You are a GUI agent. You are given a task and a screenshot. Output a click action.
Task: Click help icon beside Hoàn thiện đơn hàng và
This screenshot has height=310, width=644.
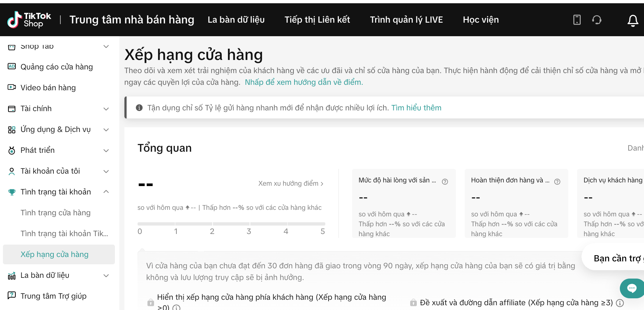pyautogui.click(x=557, y=182)
